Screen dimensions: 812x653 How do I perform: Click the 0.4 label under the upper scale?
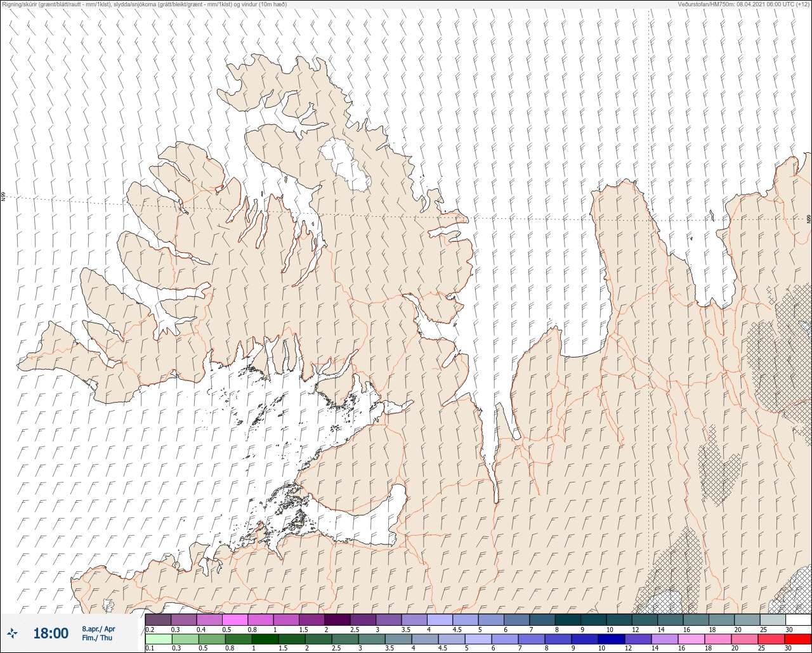point(201,630)
